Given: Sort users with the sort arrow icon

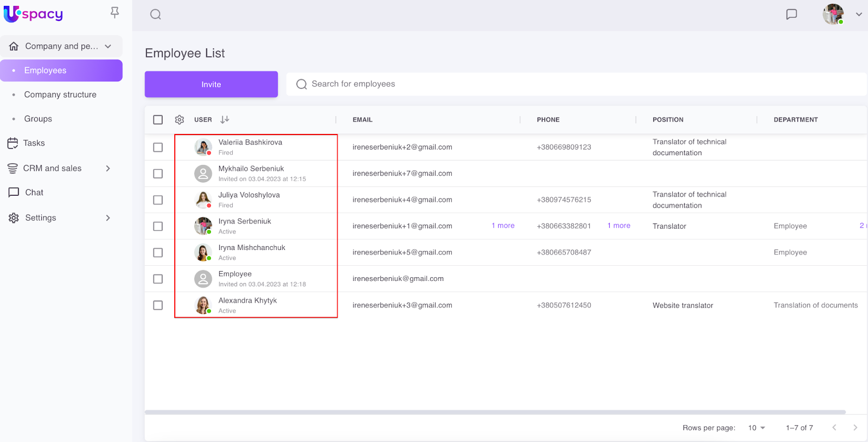Looking at the screenshot, I should (x=225, y=120).
